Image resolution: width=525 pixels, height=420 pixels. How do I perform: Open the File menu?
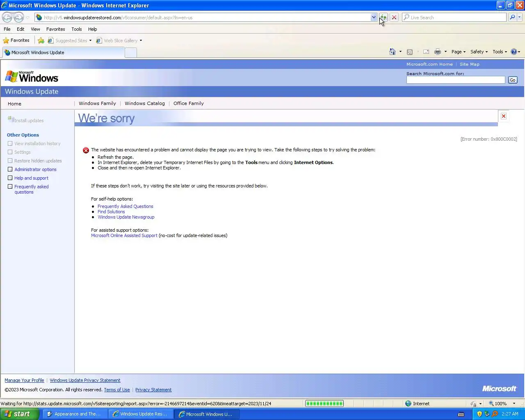point(7,29)
